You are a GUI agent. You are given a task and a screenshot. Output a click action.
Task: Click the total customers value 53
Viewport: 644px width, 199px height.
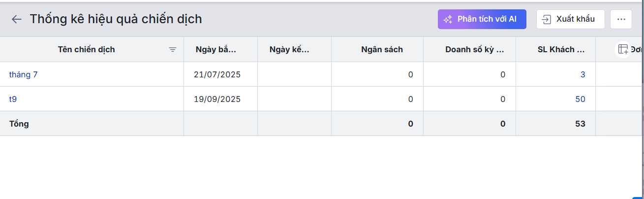[580, 124]
